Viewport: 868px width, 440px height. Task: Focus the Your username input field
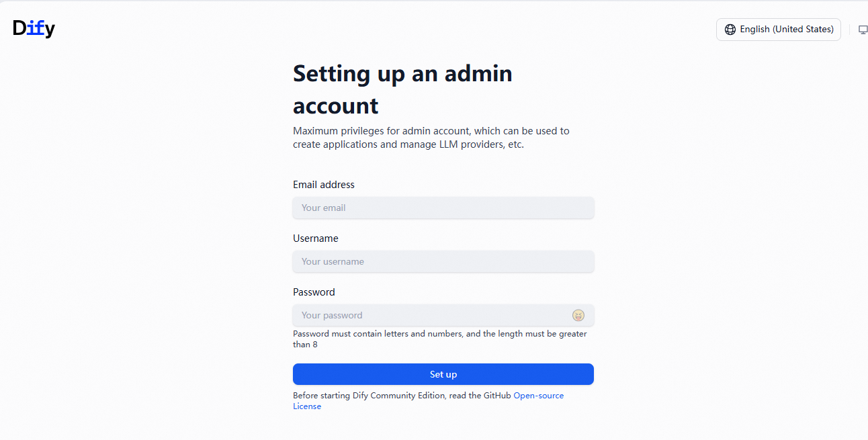(x=443, y=261)
